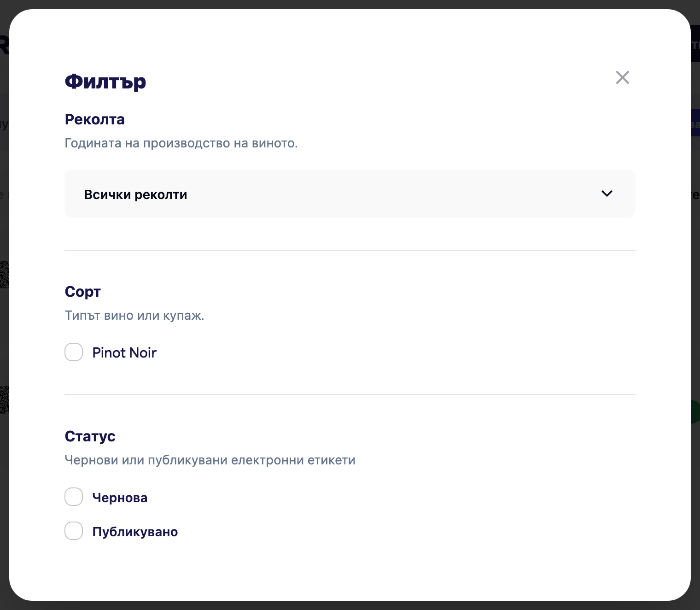Click the description "Годината на производство на виното."
This screenshot has height=610, width=700.
[x=181, y=143]
